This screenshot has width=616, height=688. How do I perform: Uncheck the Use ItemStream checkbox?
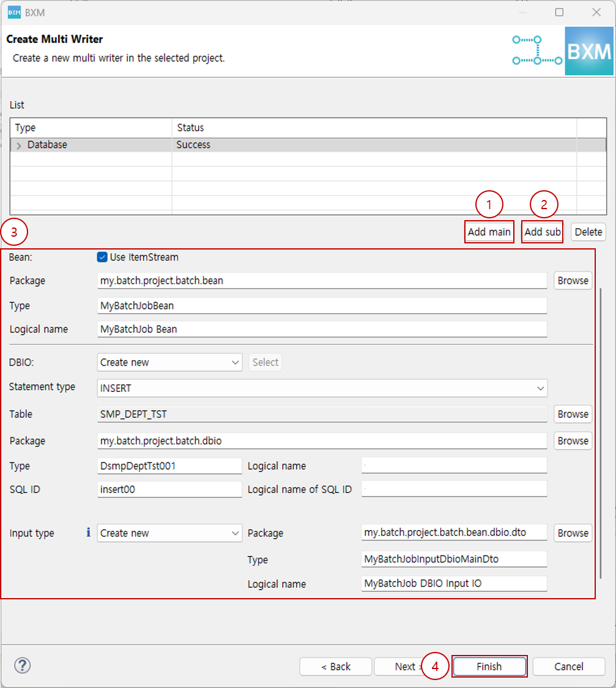[102, 257]
